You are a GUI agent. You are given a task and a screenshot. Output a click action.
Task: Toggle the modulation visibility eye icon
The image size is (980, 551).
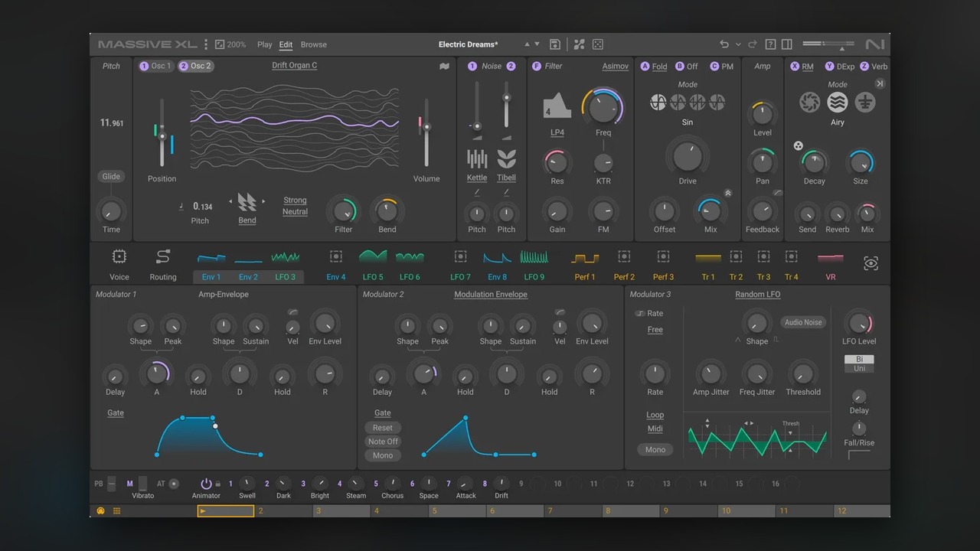pos(871,263)
